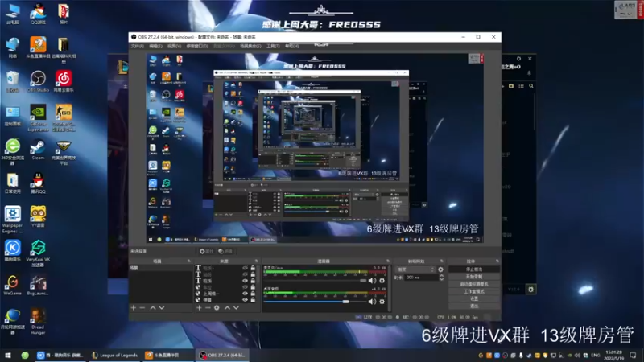Pop out the Sources dock panel
644x362 pixels.
tap(257, 261)
